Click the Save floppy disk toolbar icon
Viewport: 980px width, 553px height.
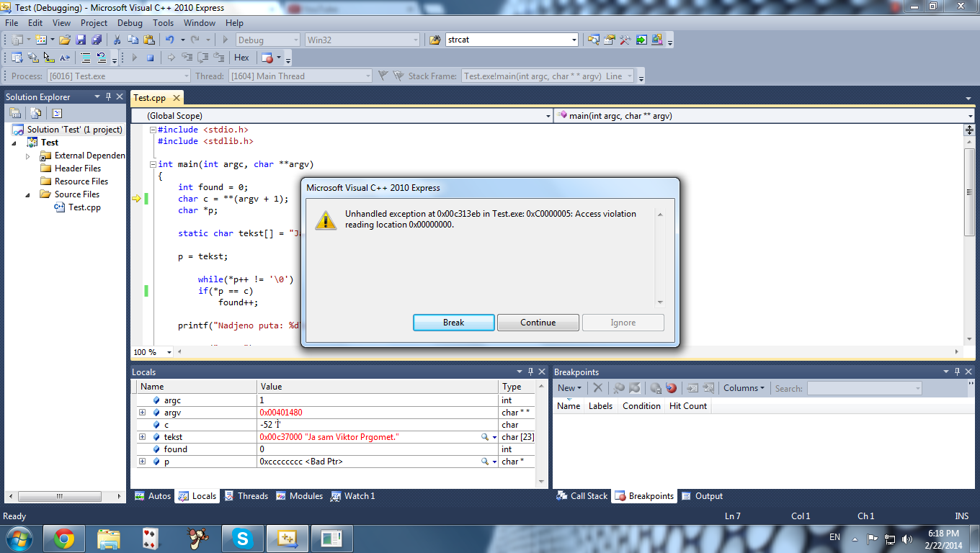pyautogui.click(x=81, y=40)
